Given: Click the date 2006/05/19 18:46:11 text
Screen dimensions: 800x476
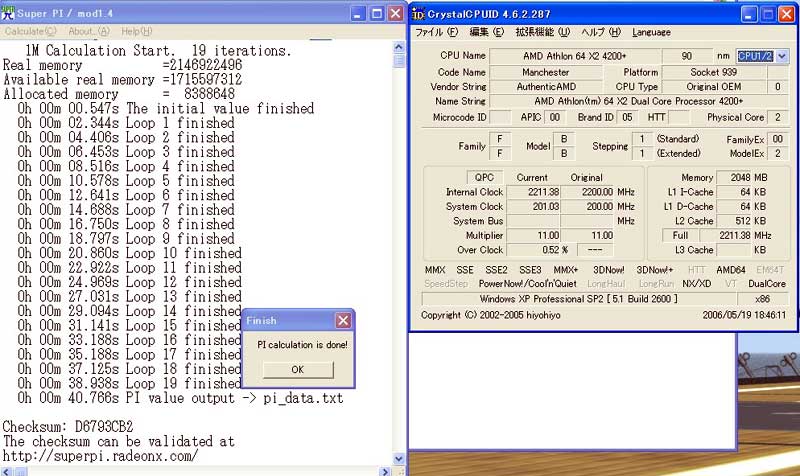Looking at the screenshot, I should (744, 315).
